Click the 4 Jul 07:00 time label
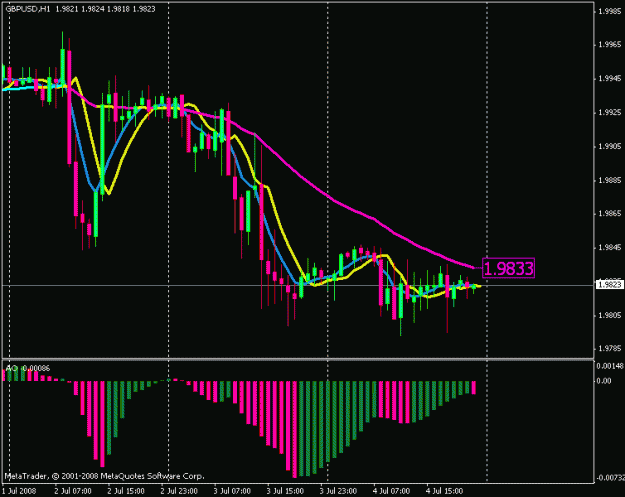The image size is (625, 497). pos(391,491)
